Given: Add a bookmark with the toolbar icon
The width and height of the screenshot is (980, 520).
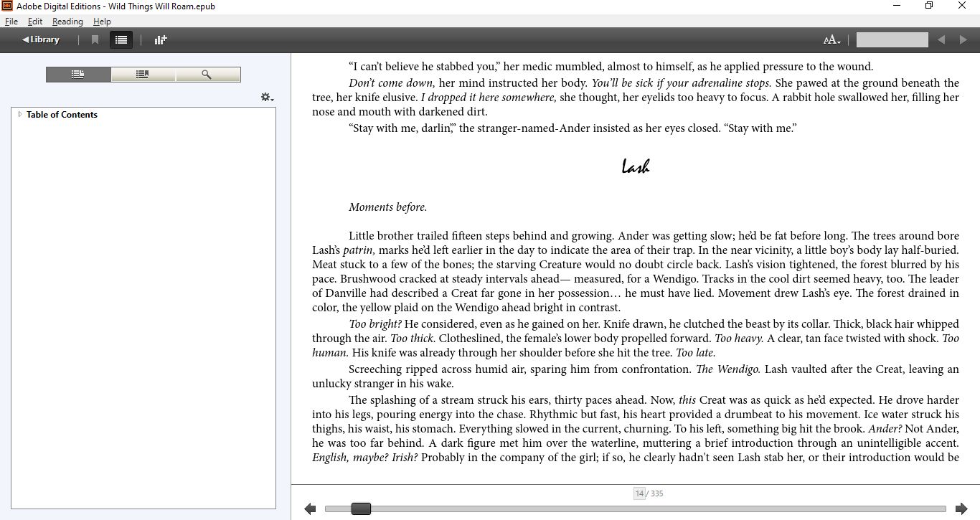Looking at the screenshot, I should pos(95,40).
